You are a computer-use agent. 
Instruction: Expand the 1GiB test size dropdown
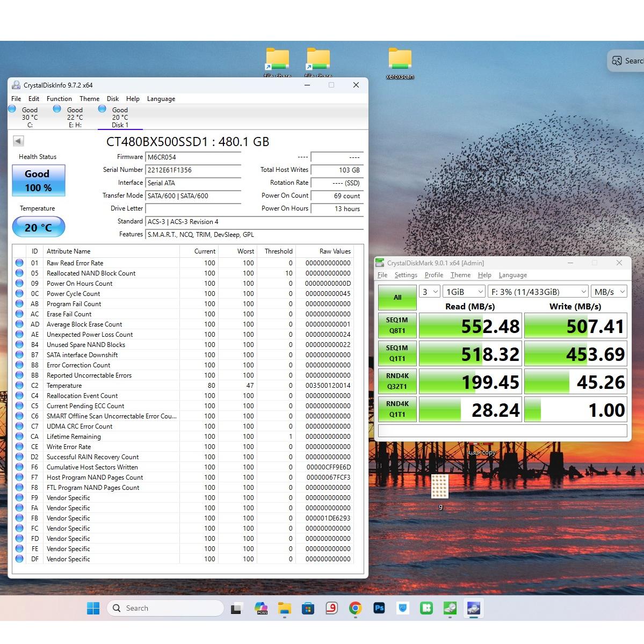pyautogui.click(x=465, y=292)
